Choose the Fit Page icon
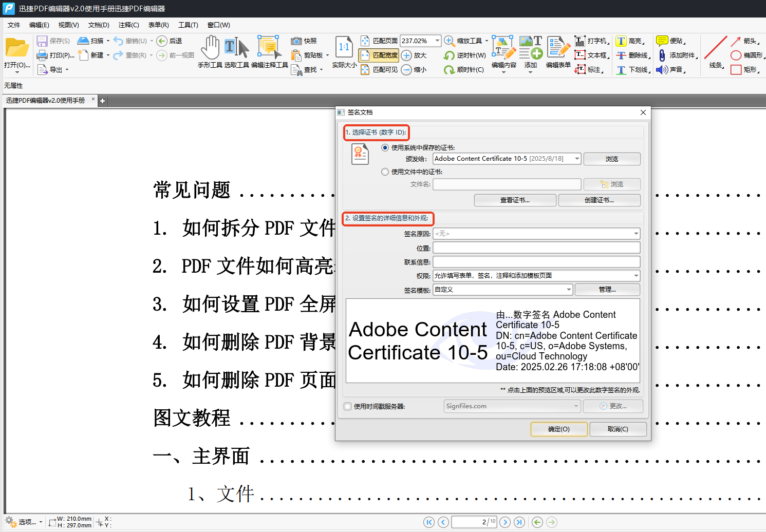The width and height of the screenshot is (766, 532). click(x=365, y=41)
